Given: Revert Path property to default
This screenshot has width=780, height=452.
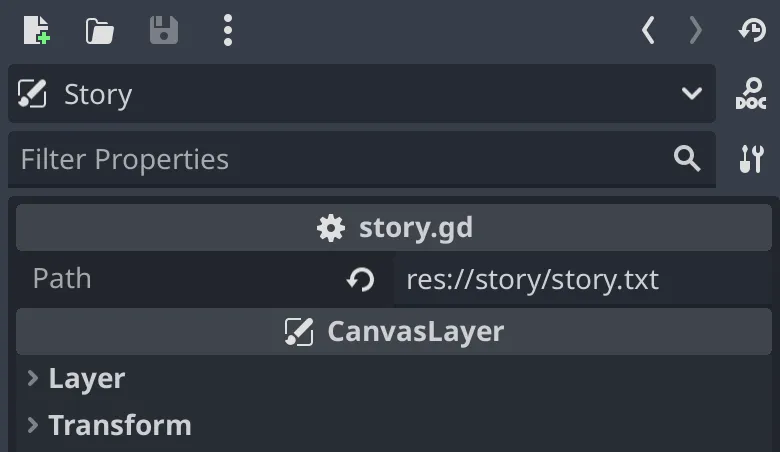Looking at the screenshot, I should (x=360, y=280).
